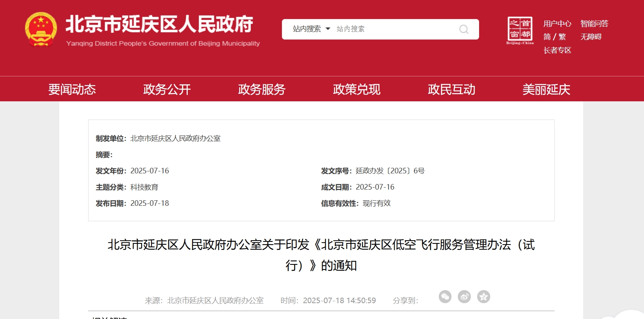The height and width of the screenshot is (319, 644).
Task: Open 用户中心 user center link
Action: click(x=557, y=24)
